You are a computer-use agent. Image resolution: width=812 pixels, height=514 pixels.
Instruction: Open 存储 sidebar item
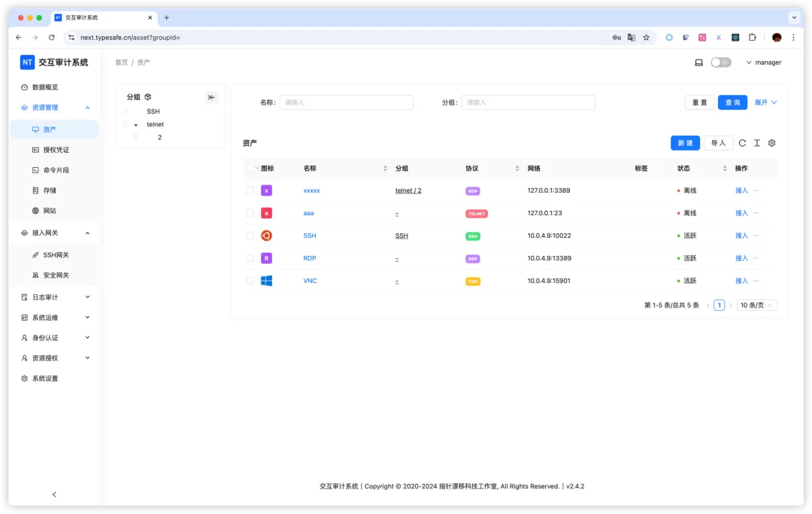coord(50,190)
